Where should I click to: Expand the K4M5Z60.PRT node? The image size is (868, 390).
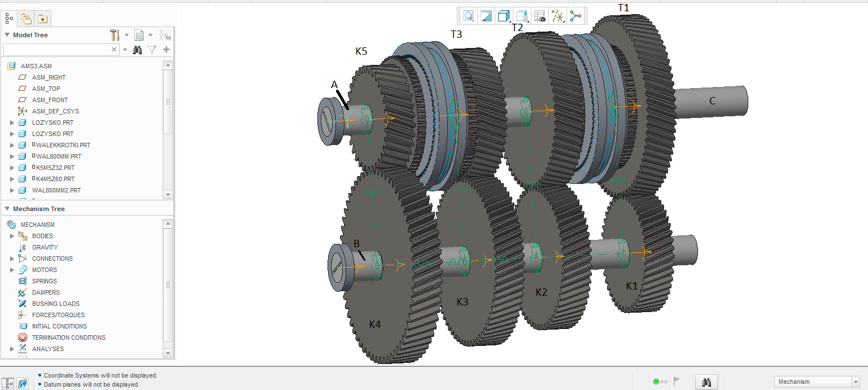coord(12,179)
